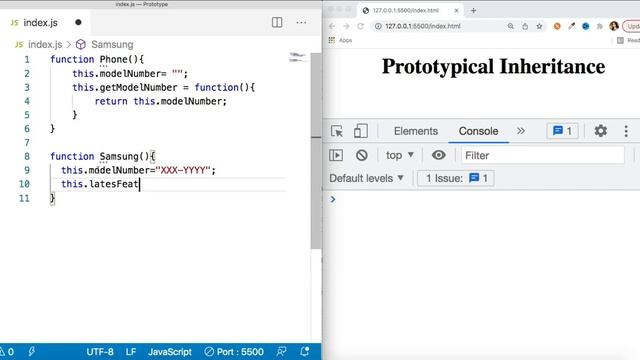This screenshot has width=640, height=360.
Task: Click the zoom magnifier icon in address bar
Action: (x=511, y=26)
